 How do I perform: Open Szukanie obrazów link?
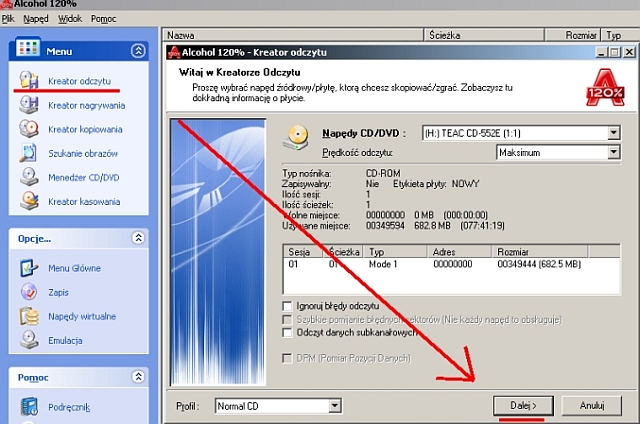point(83,153)
